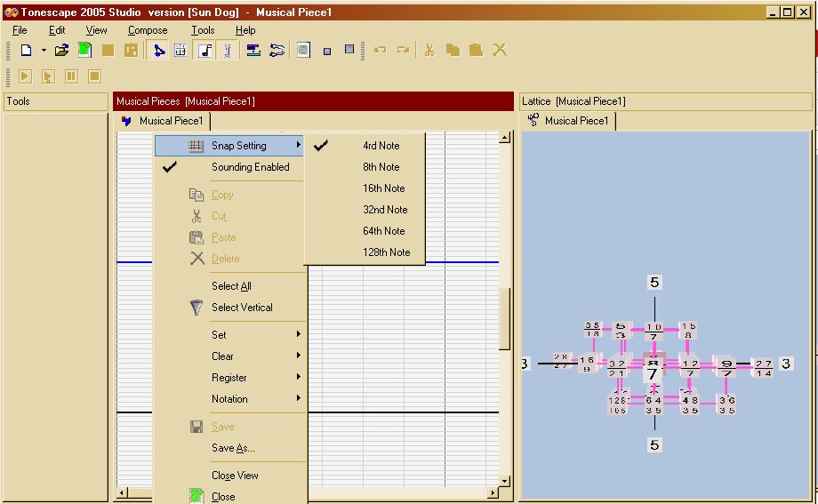Click the colored bars arrange icon
The image size is (818, 504).
coord(253,50)
